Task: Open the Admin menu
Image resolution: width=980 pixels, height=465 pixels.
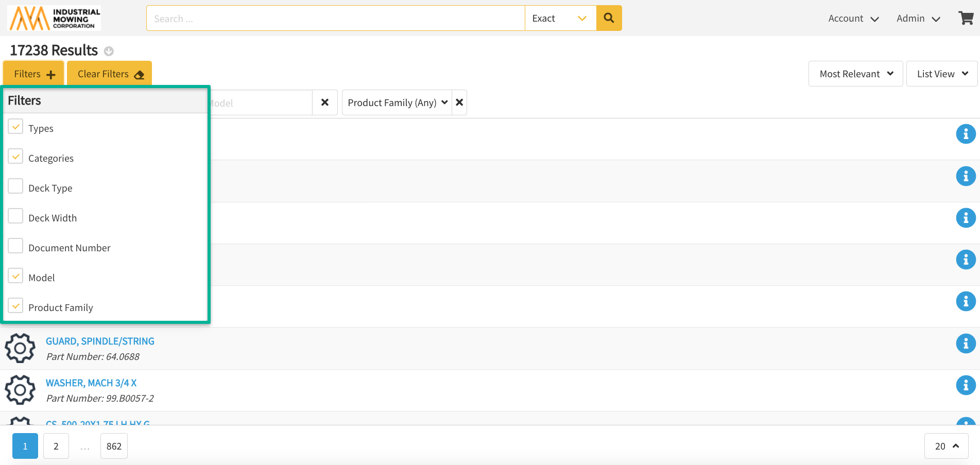Action: tap(918, 19)
